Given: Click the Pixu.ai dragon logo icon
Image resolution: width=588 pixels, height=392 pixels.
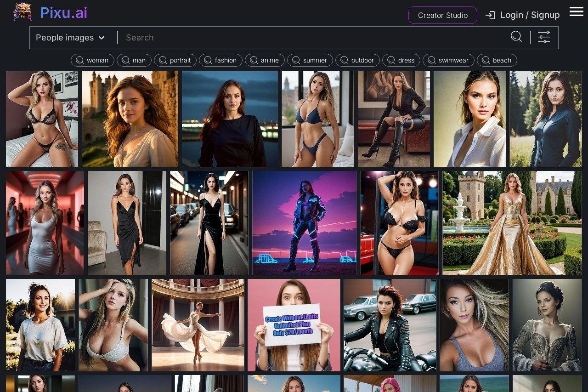Looking at the screenshot, I should tap(23, 11).
